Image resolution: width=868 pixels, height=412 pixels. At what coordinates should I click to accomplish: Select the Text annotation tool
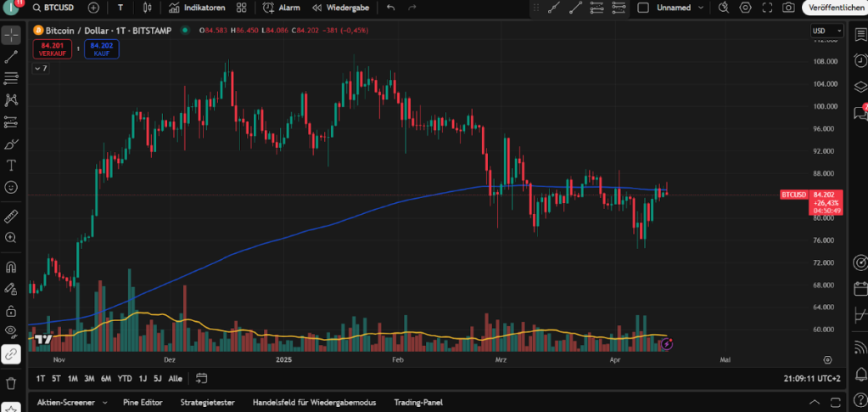coord(11,166)
